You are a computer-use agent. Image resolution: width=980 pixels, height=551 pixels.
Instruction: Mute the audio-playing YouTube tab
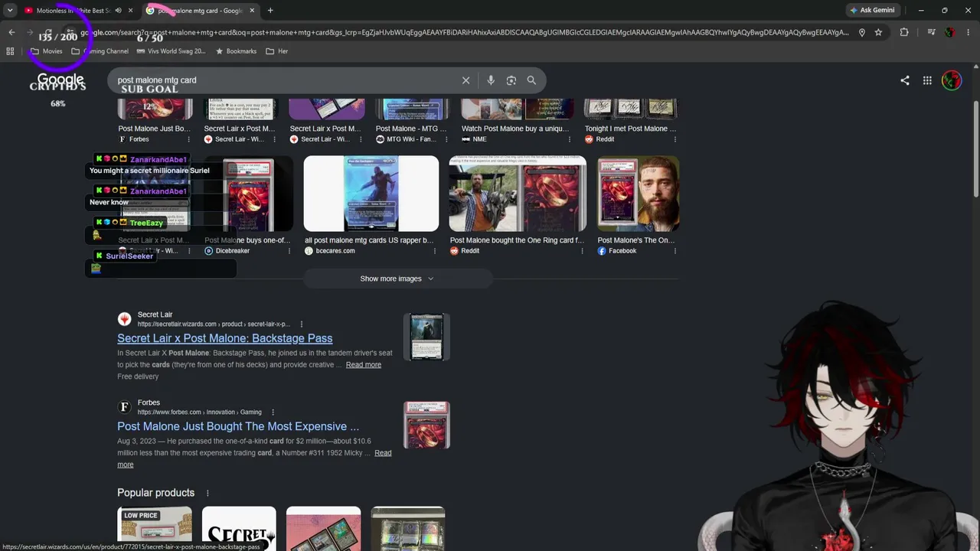click(118, 11)
